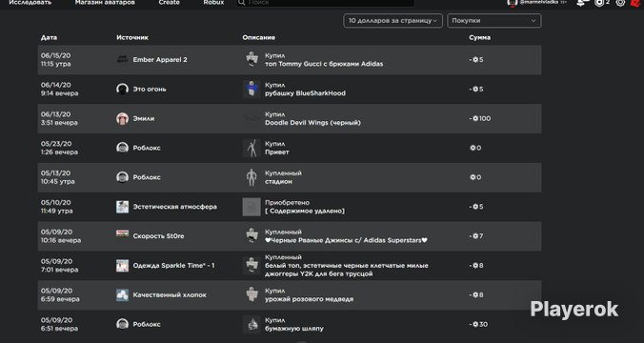Open the урожай розового медведя thumbnail
This screenshot has width=644, height=343.
(x=252, y=295)
